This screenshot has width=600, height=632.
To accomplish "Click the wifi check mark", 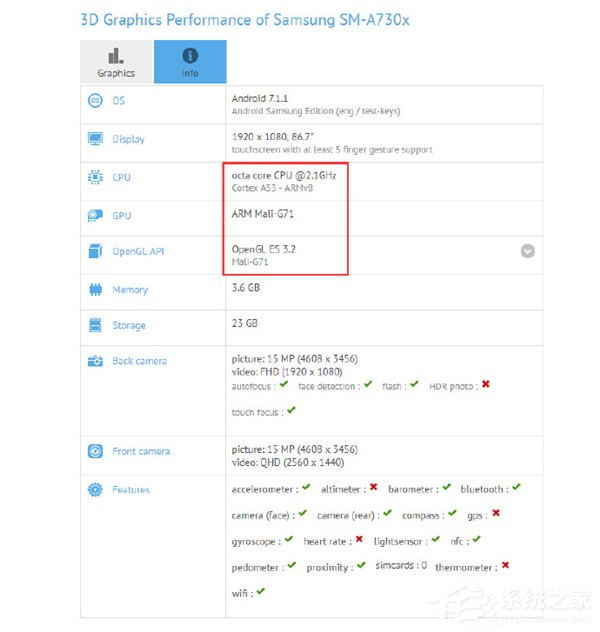I will [x=261, y=591].
